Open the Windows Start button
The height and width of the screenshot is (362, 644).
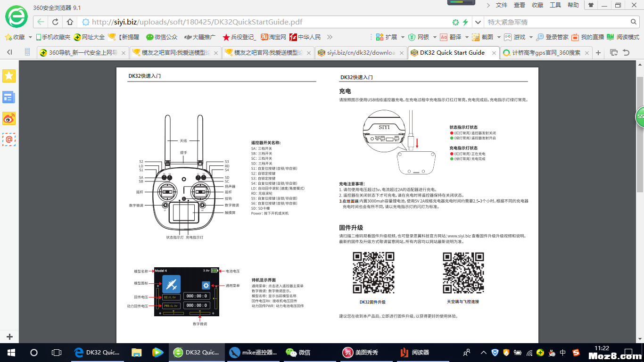click(11, 353)
